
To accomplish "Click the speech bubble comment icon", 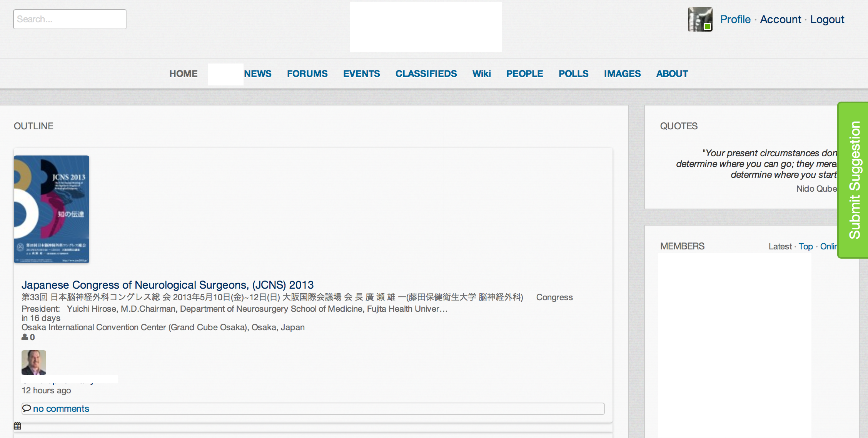I will click(x=26, y=408).
